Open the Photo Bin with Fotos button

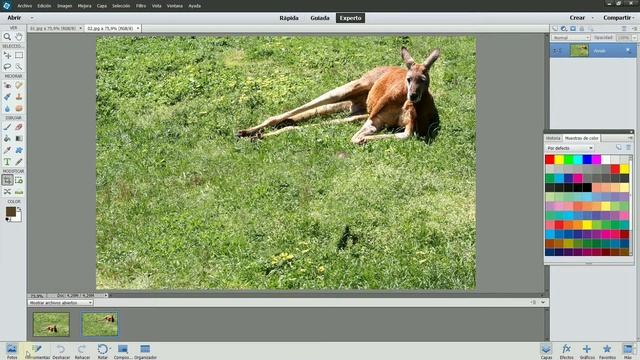tap(12, 351)
